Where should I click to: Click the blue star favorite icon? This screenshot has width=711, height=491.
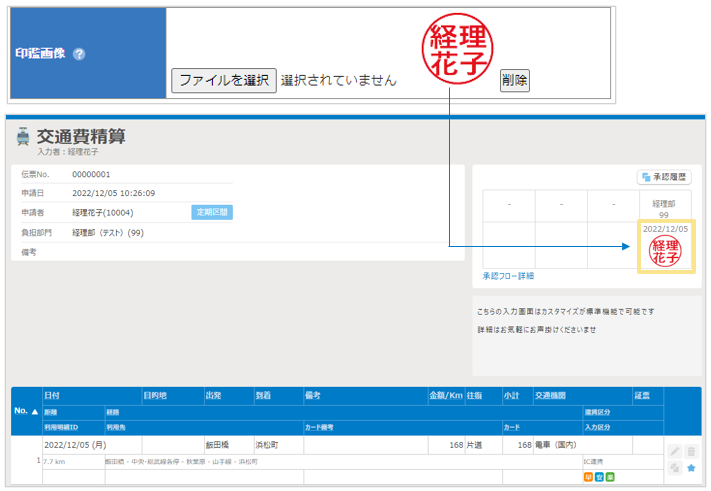pyautogui.click(x=690, y=468)
